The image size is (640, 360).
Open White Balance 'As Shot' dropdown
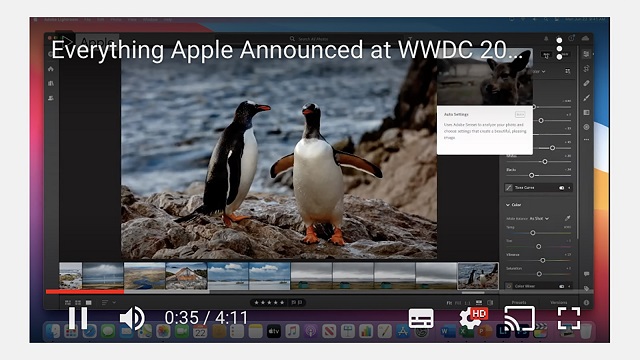(539, 219)
